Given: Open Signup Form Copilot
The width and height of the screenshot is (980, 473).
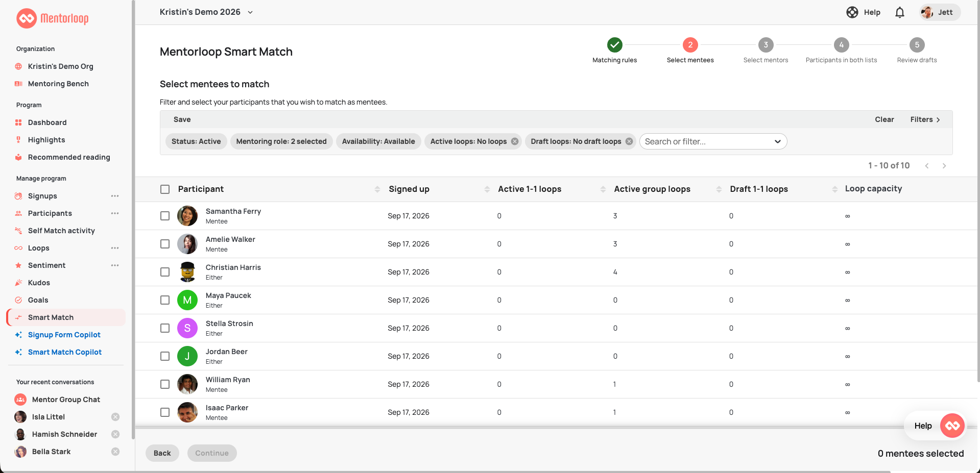Looking at the screenshot, I should tap(64, 335).
